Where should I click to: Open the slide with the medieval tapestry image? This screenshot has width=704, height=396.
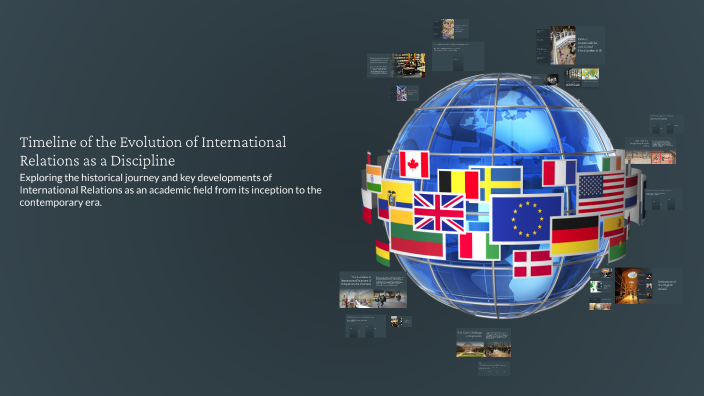(451, 29)
